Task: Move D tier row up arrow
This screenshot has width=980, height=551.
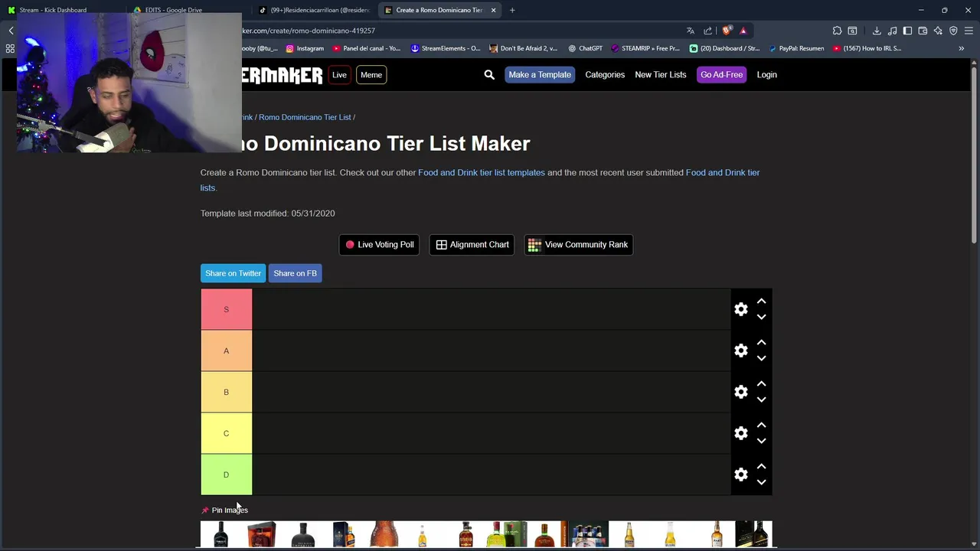Action: coord(761,467)
